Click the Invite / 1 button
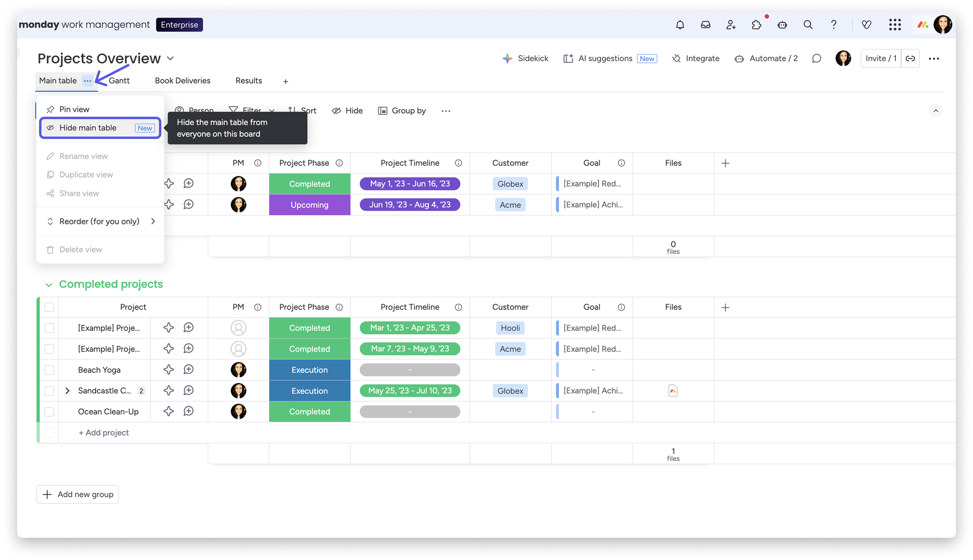973x560 pixels. [x=880, y=59]
